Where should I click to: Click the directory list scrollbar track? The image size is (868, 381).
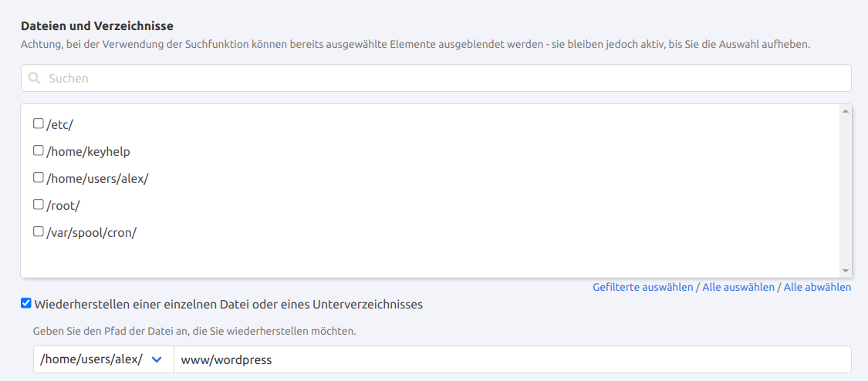point(846,193)
